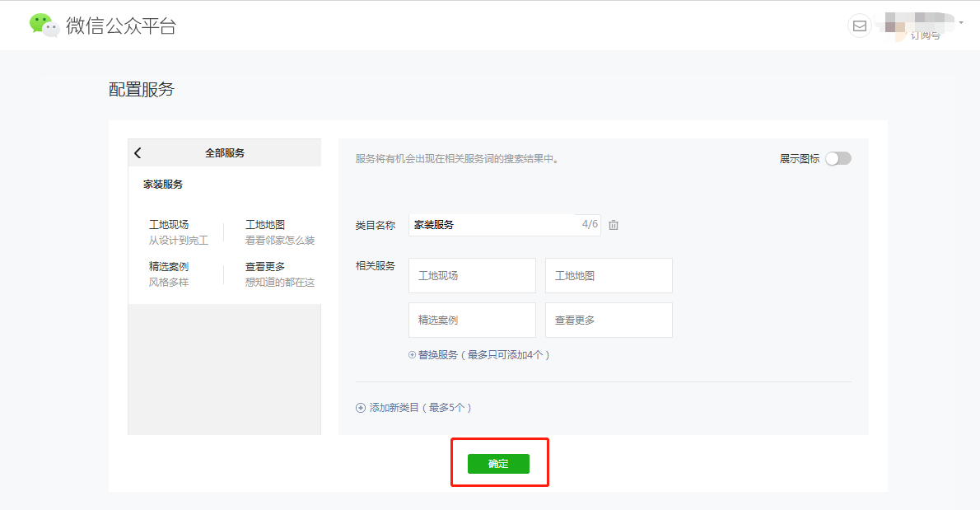The width and height of the screenshot is (980, 510).
Task: Click the green 确定 button
Action: (498, 464)
